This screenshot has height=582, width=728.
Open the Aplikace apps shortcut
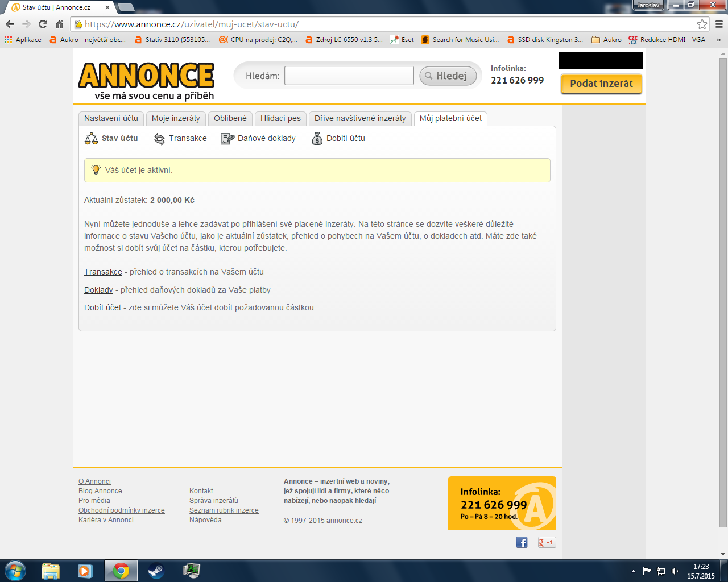click(23, 40)
